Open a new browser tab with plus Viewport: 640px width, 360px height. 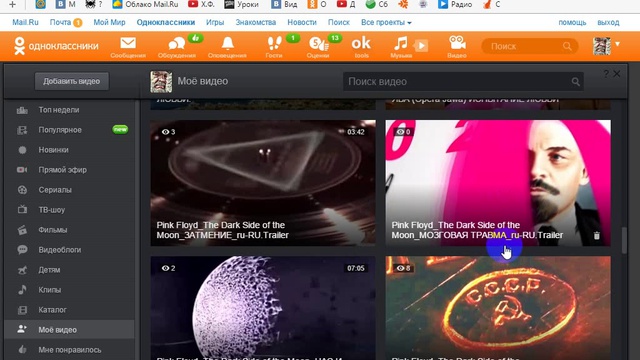point(13,4)
